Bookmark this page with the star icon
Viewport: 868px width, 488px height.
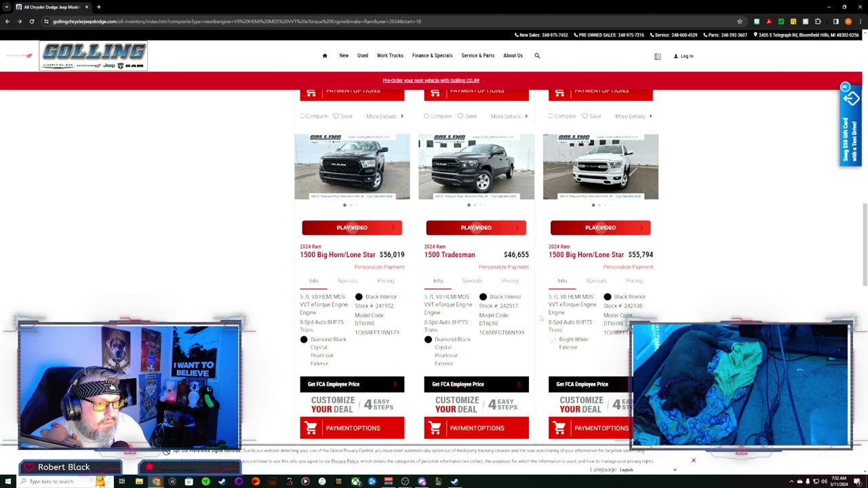[740, 21]
